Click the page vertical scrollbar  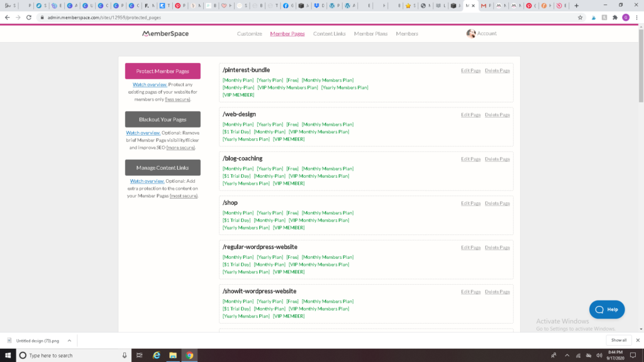[x=641, y=65]
